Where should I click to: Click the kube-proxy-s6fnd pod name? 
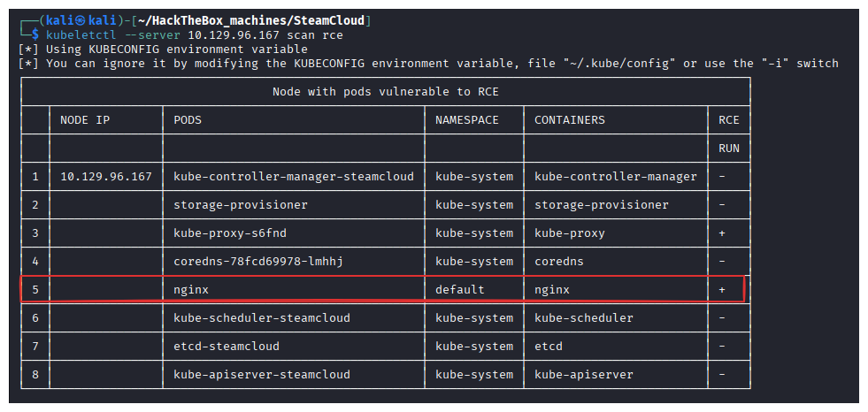coord(230,233)
